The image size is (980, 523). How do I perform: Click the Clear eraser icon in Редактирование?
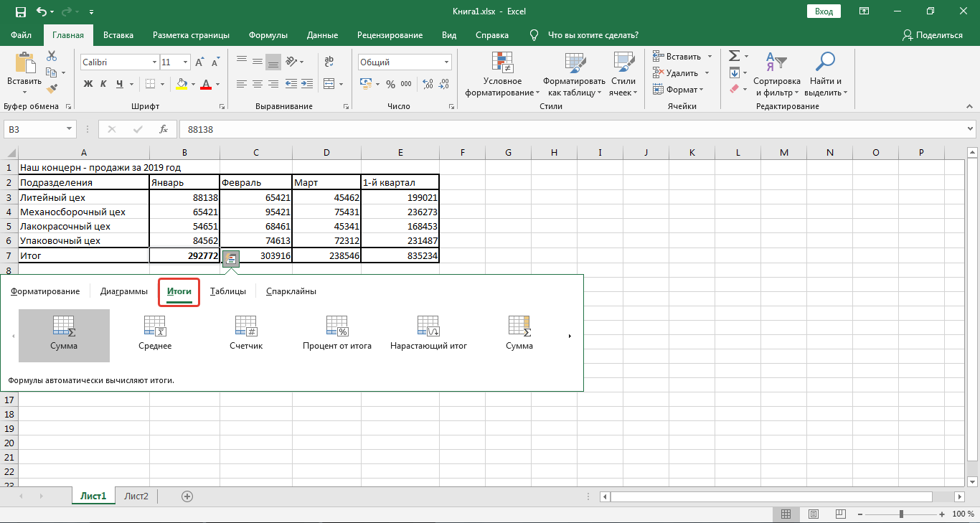pos(734,89)
